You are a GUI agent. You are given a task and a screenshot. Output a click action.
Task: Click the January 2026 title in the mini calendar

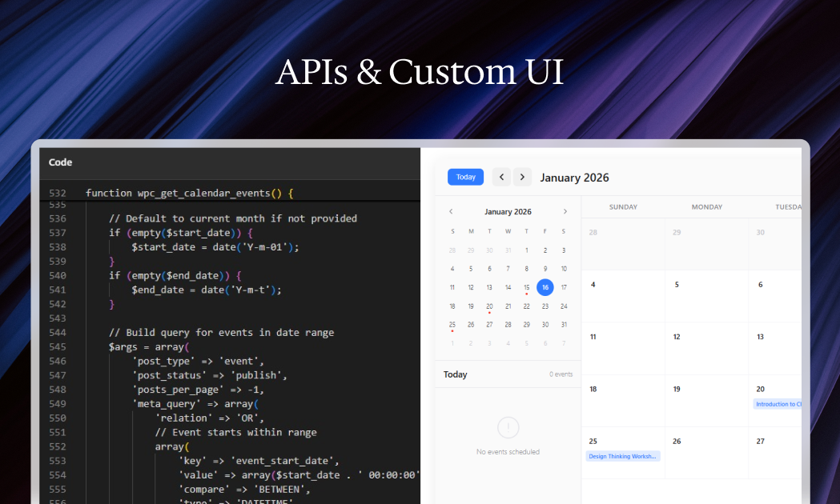tap(508, 211)
